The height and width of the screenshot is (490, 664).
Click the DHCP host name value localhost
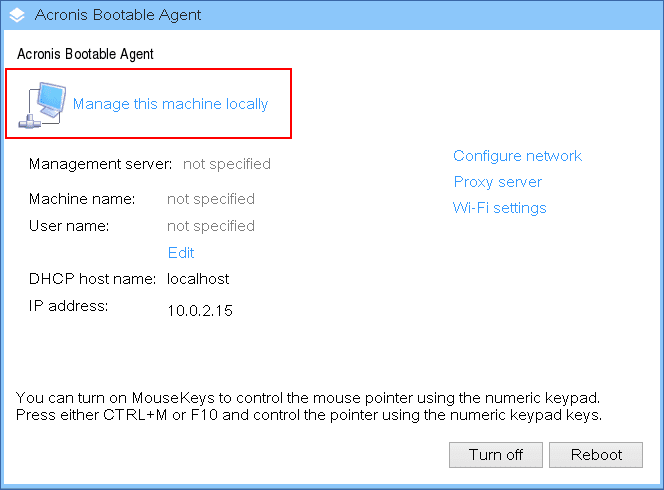pyautogui.click(x=198, y=279)
